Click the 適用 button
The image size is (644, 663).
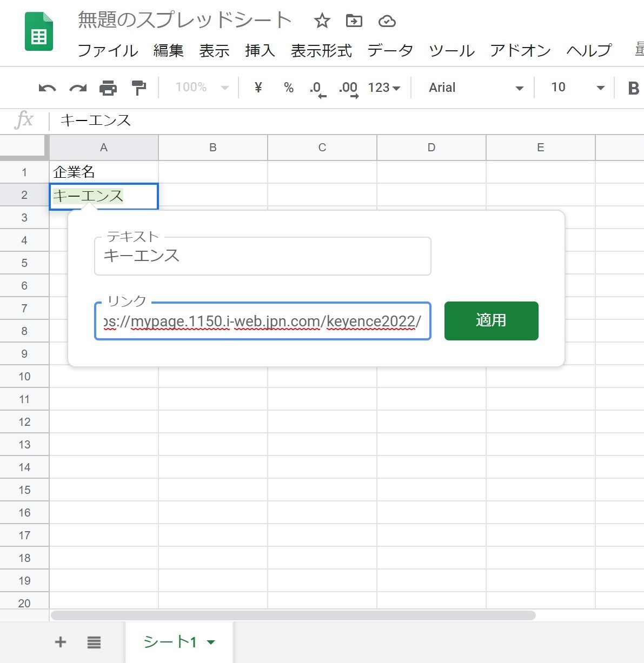[491, 321]
